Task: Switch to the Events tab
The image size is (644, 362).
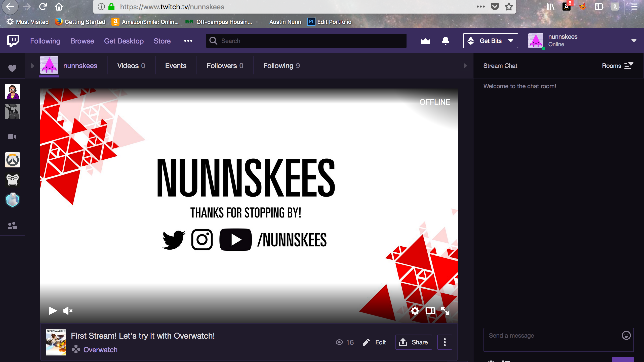Action: tap(176, 66)
